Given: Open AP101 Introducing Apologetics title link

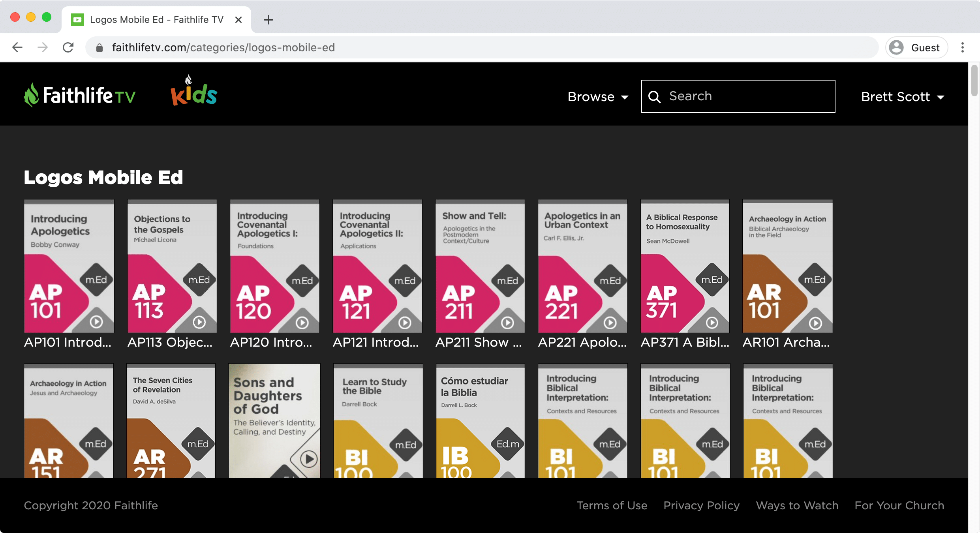Looking at the screenshot, I should pos(68,342).
